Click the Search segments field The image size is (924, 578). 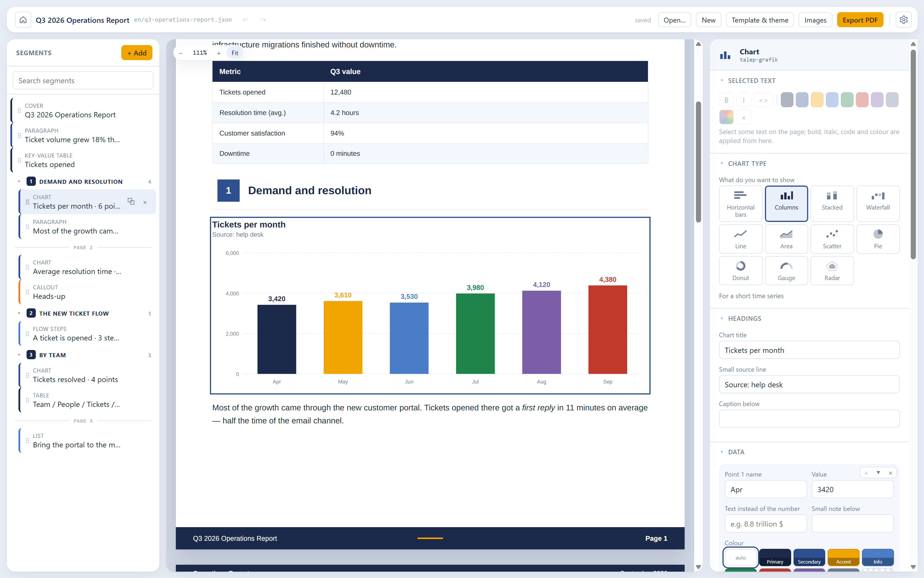(x=83, y=81)
